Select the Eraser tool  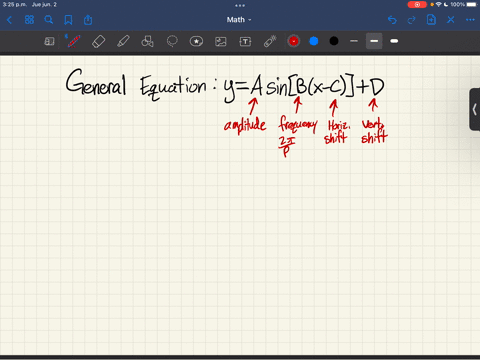[98, 41]
